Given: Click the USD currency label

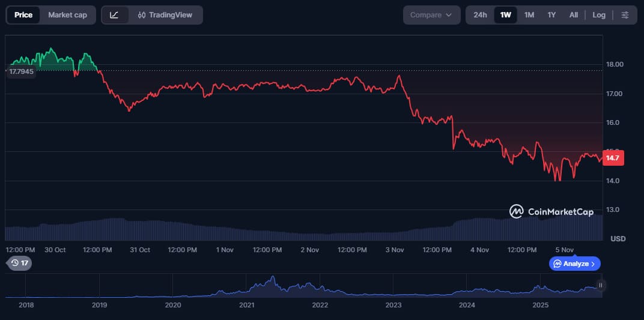Looking at the screenshot, I should click(x=618, y=239).
